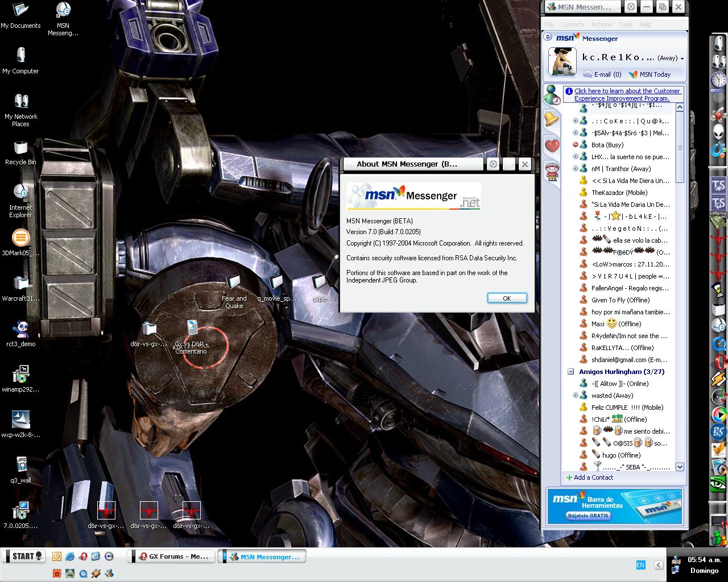
Task: Open the Actions menu in MSN Messenger
Action: tap(601, 24)
